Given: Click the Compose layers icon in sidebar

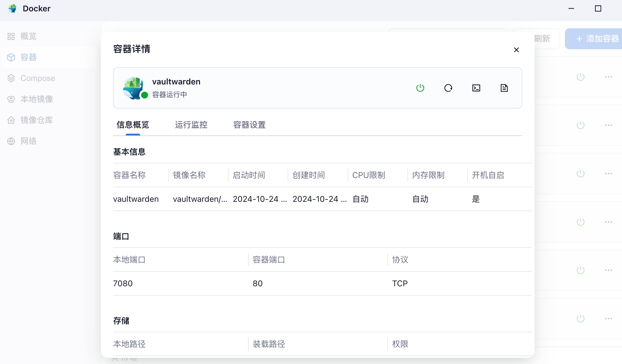Looking at the screenshot, I should point(11,78).
